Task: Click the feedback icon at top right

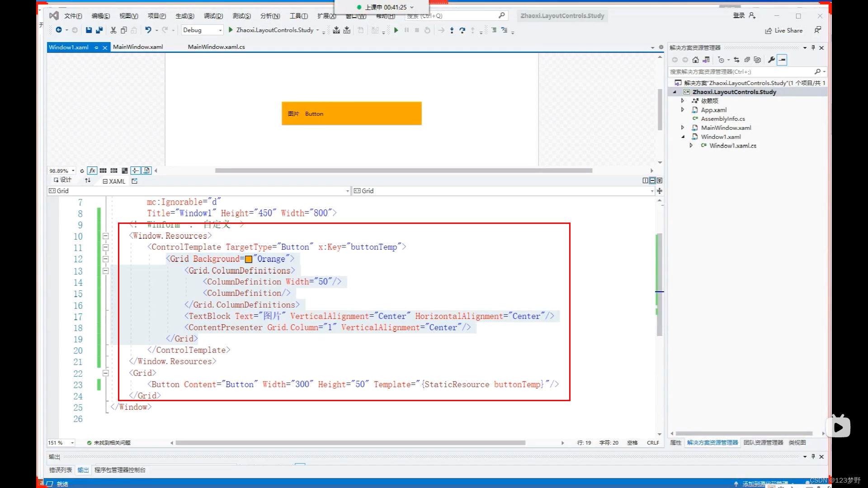Action: [817, 30]
